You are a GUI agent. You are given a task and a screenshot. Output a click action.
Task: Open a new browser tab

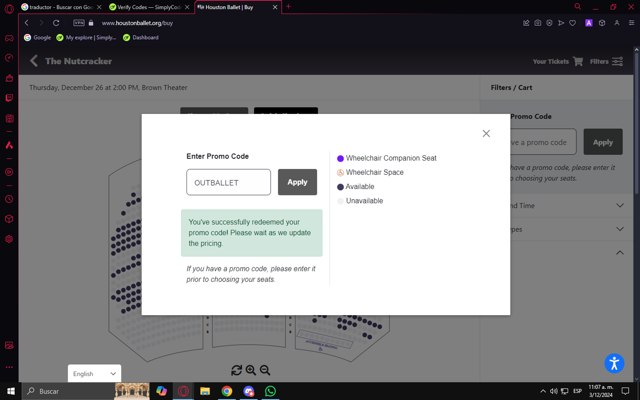[289, 7]
